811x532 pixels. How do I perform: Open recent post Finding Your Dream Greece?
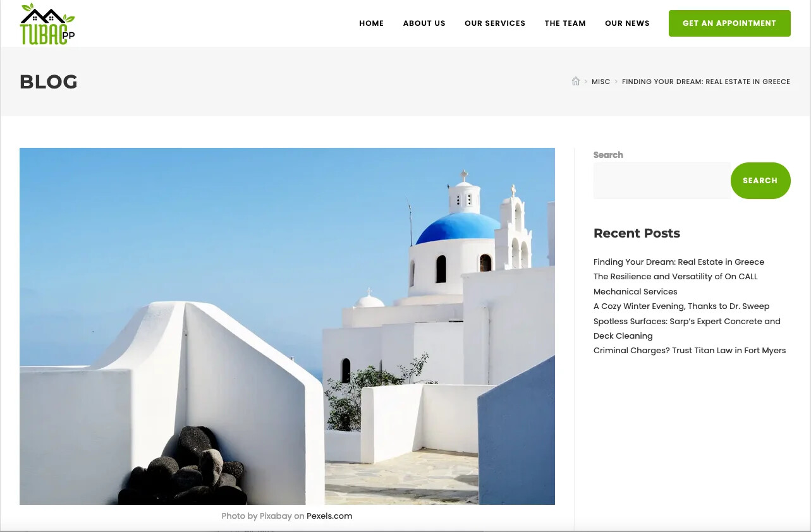pos(678,262)
